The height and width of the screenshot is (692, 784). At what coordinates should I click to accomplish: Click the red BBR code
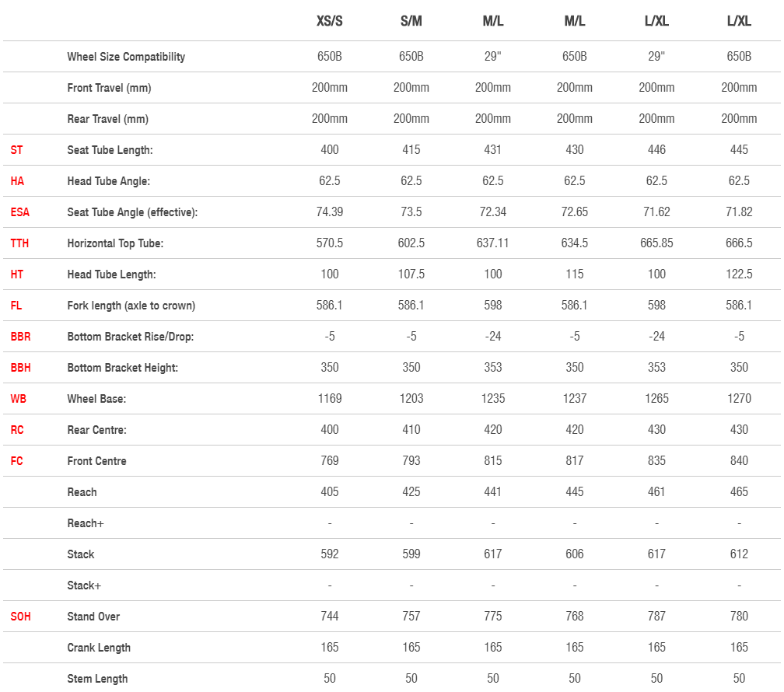tap(21, 337)
